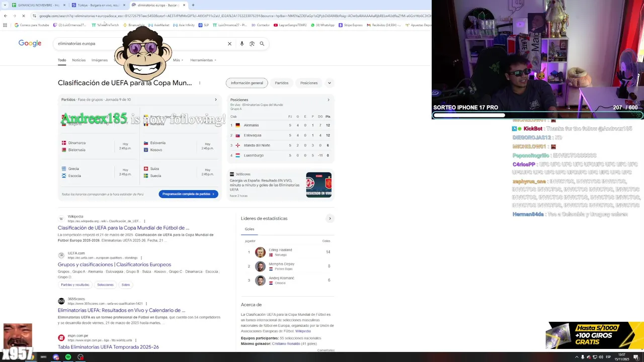644x362 pixels.
Task: Switch to Türkiye - Bulgaria browser tab
Action: click(x=98, y=5)
